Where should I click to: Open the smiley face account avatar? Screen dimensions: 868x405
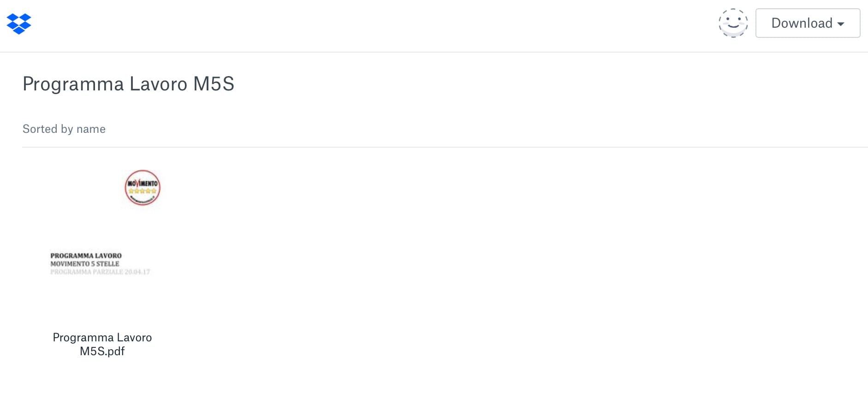733,23
